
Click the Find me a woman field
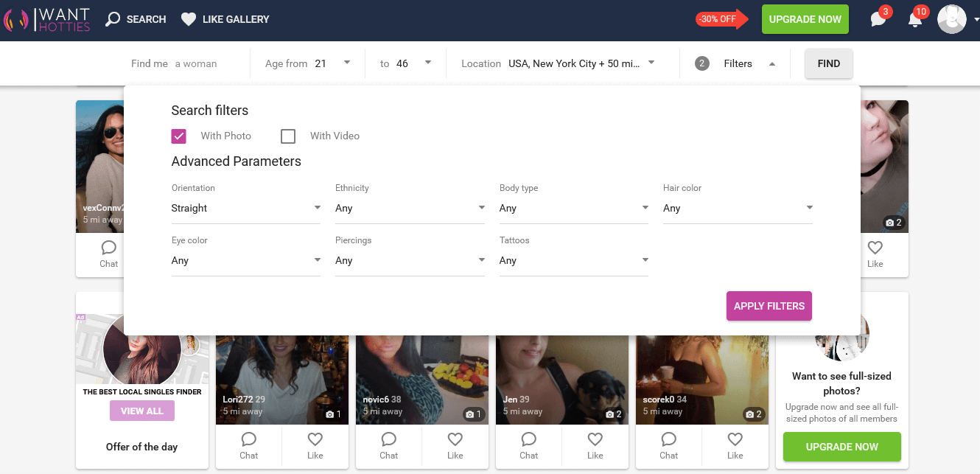pyautogui.click(x=174, y=63)
